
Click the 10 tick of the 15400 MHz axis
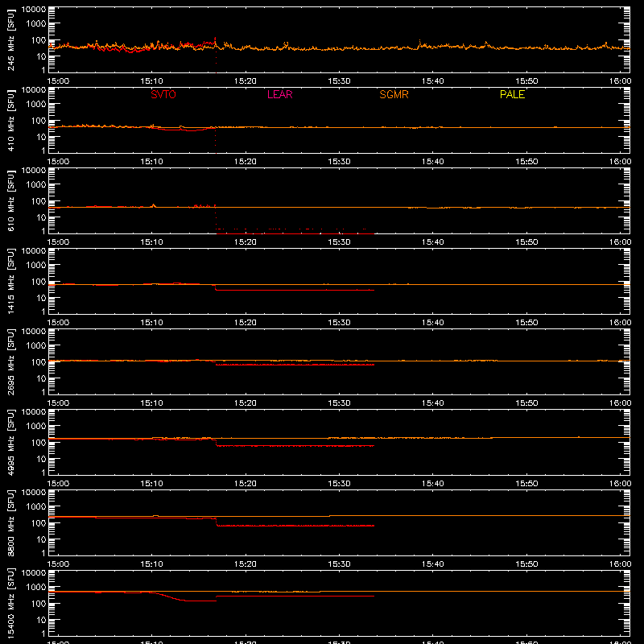click(41, 620)
